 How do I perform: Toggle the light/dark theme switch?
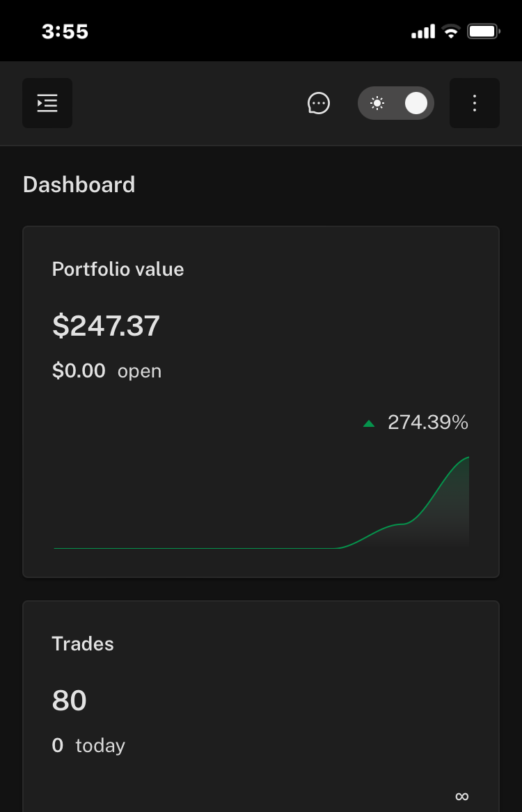pyautogui.click(x=396, y=103)
